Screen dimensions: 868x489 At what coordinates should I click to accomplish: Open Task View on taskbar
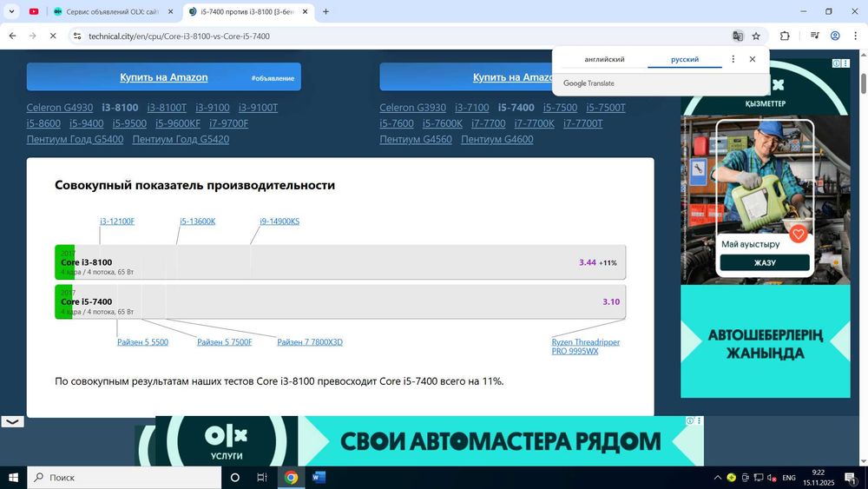click(x=262, y=478)
